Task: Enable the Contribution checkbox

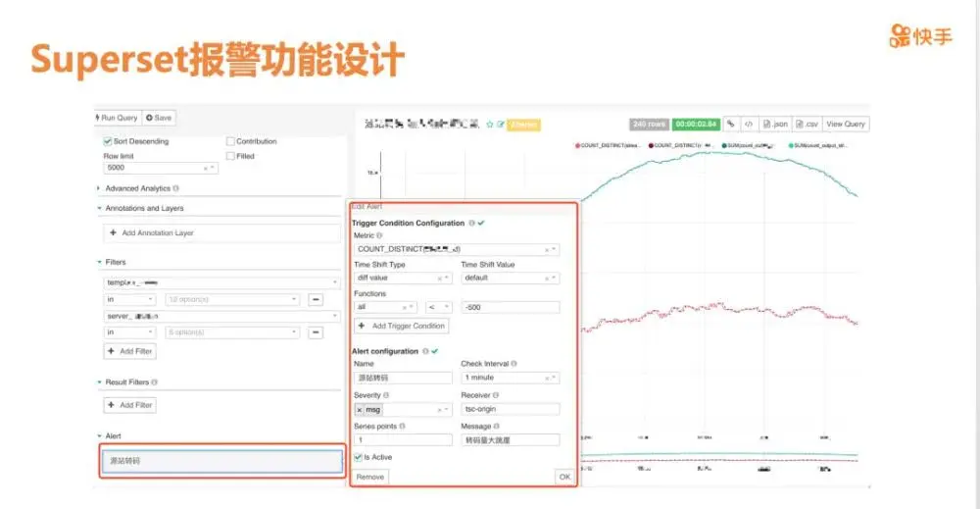Action: (x=230, y=141)
